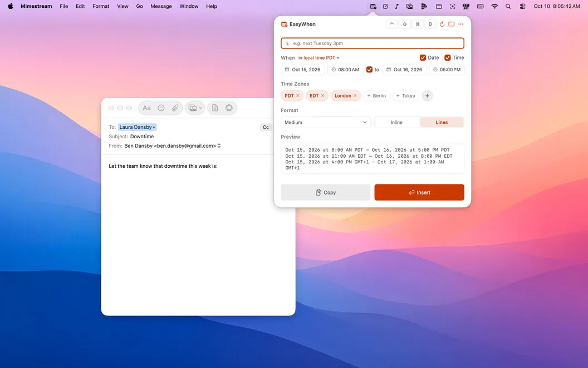Open the EasyWhen more options ellipsis
The width and height of the screenshot is (588, 368).
click(x=461, y=24)
